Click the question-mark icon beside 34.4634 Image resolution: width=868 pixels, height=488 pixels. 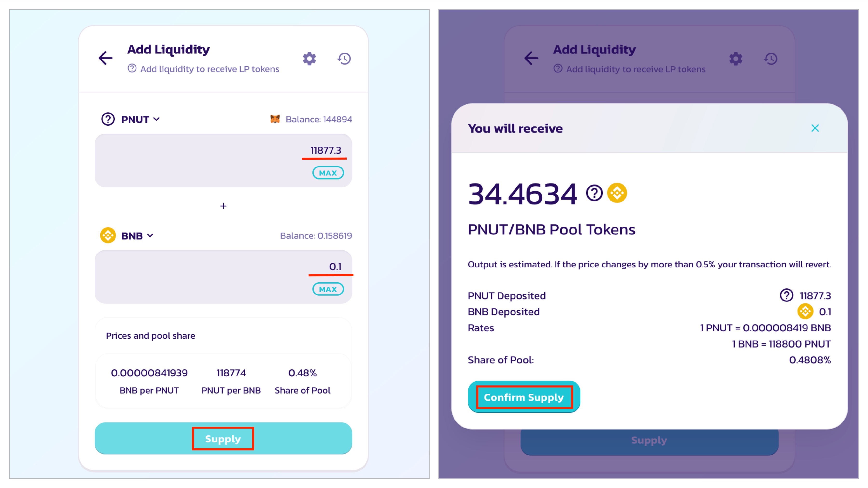click(594, 193)
